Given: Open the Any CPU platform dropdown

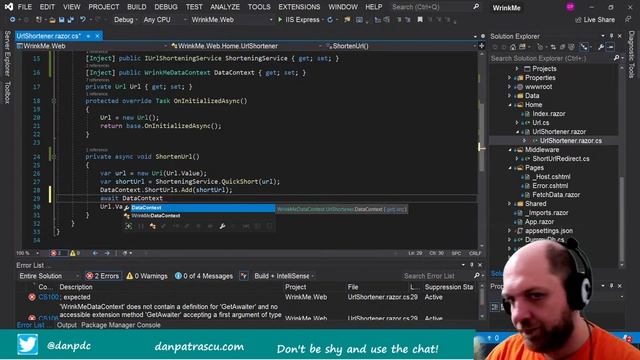Looking at the screenshot, I should click(x=164, y=20).
